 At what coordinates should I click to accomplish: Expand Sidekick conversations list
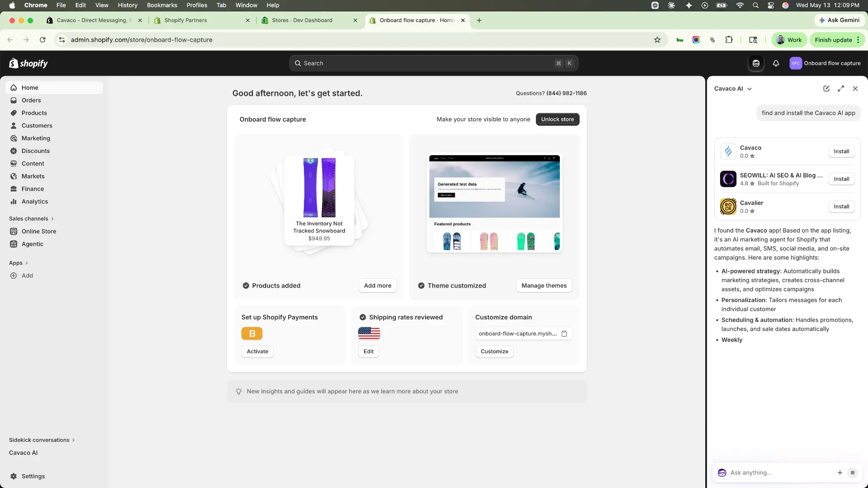(42, 440)
